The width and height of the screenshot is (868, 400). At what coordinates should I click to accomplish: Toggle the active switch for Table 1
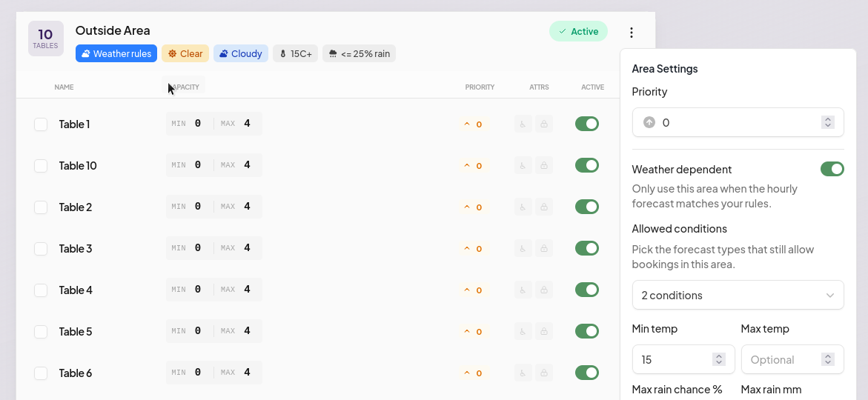587,124
